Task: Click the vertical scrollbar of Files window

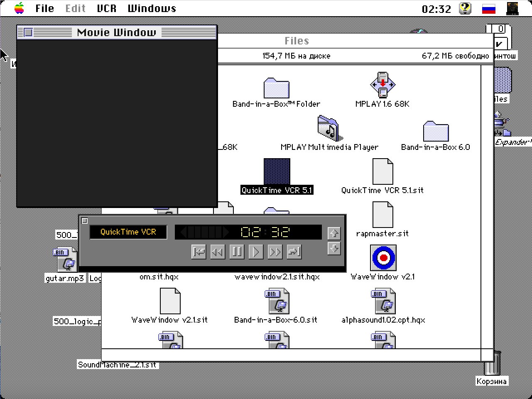Action: pos(487,206)
